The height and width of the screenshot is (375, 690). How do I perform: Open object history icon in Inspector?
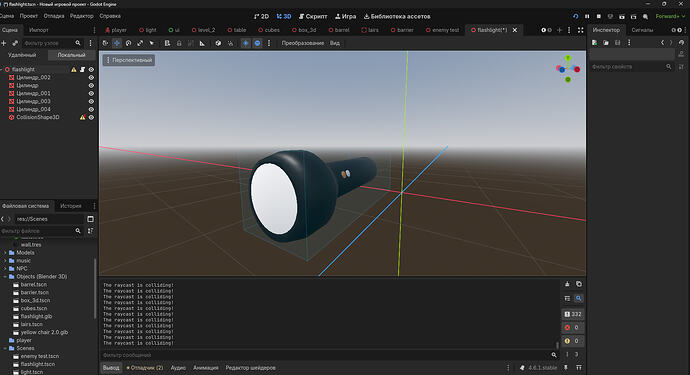click(682, 43)
